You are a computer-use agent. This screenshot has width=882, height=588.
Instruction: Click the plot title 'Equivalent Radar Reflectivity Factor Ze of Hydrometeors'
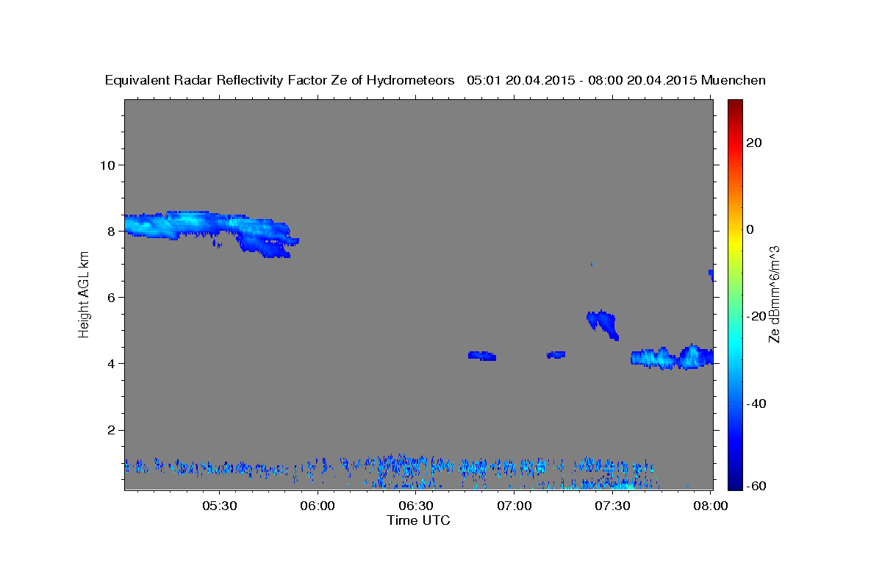tap(280, 80)
